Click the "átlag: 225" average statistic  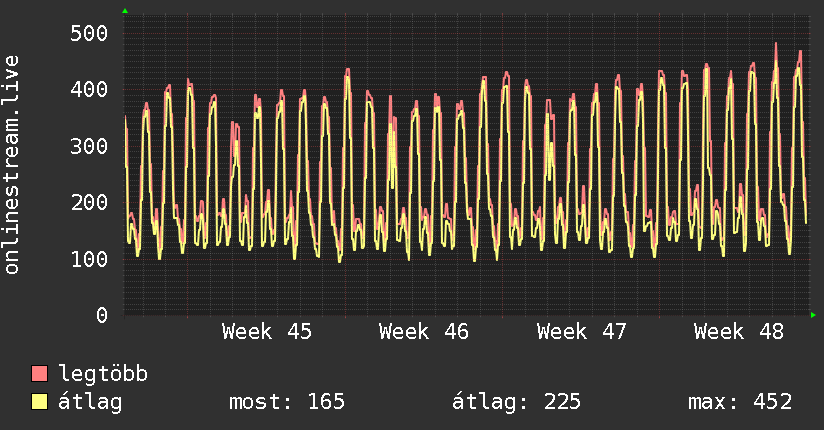click(516, 402)
